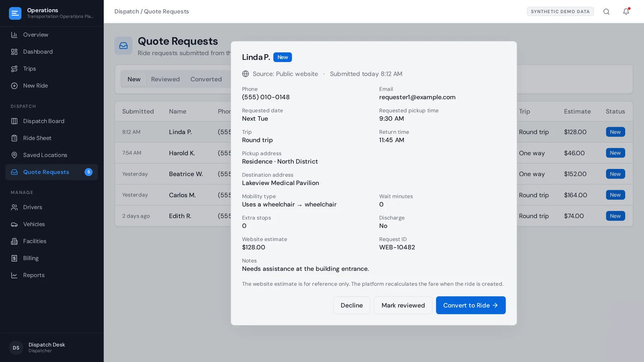The height and width of the screenshot is (362, 644).
Task: Click the Decline button
Action: [351, 305]
